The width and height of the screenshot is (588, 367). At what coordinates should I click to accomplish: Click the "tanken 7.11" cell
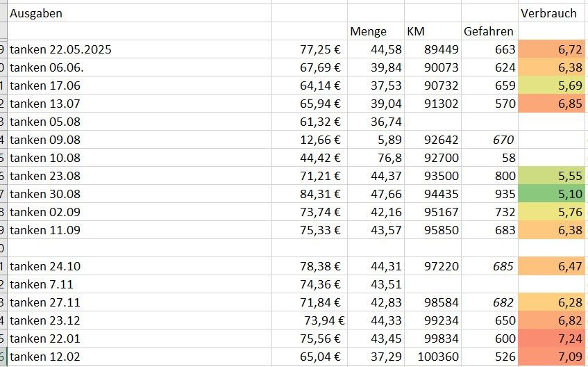pyautogui.click(x=42, y=284)
